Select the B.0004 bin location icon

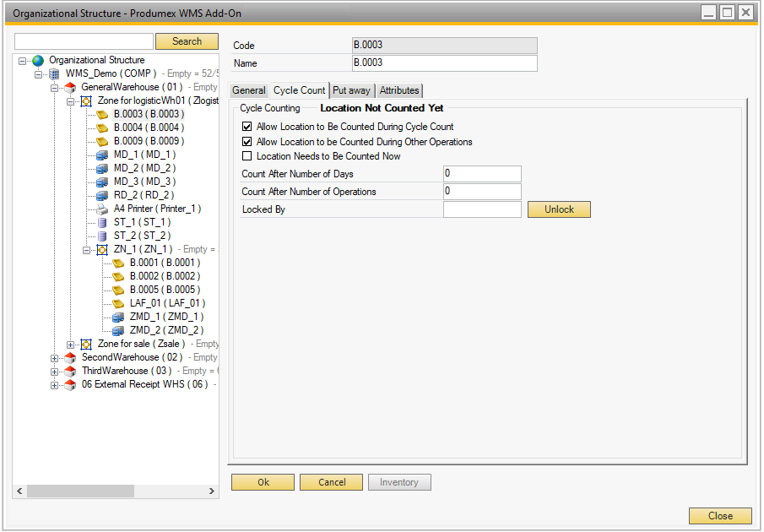pos(102,128)
